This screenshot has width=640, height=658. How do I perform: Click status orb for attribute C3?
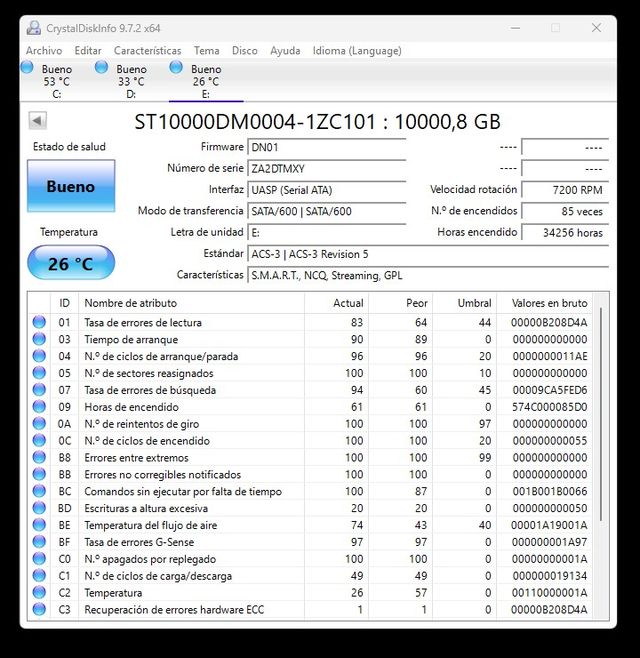click(x=39, y=609)
